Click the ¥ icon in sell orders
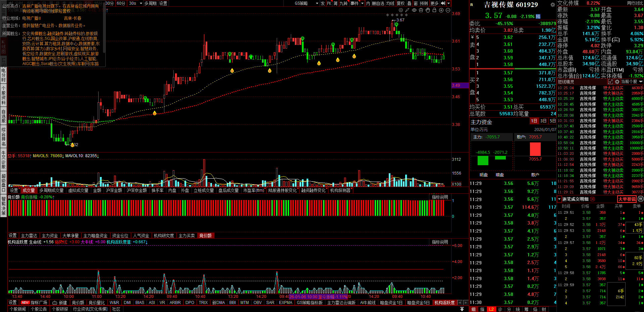 [472, 37]
